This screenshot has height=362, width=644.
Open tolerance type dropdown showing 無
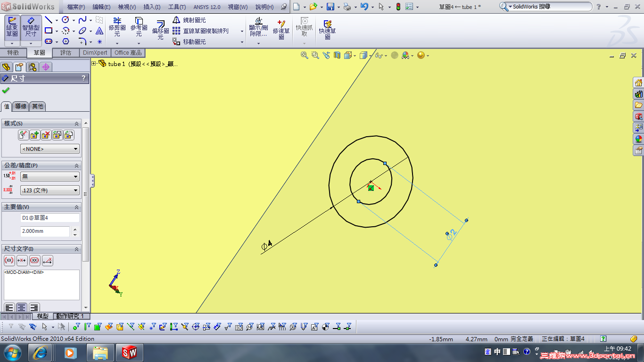pos(50,176)
